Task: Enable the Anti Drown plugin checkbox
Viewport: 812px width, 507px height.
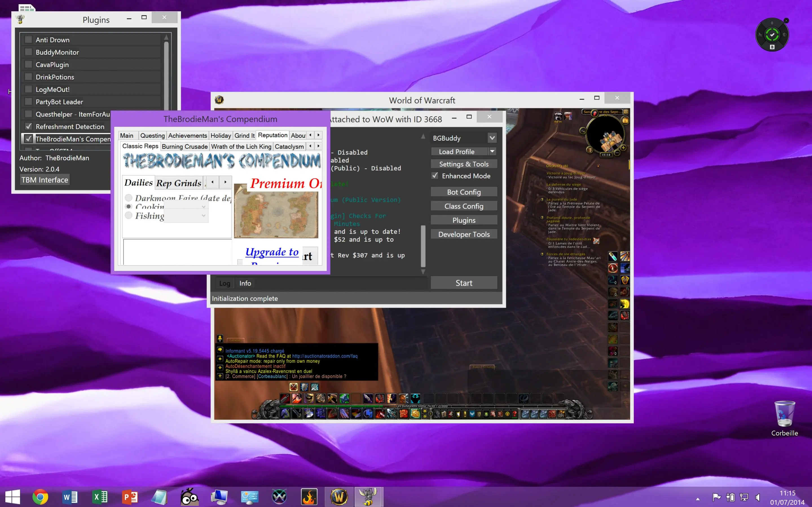Action: click(x=29, y=39)
